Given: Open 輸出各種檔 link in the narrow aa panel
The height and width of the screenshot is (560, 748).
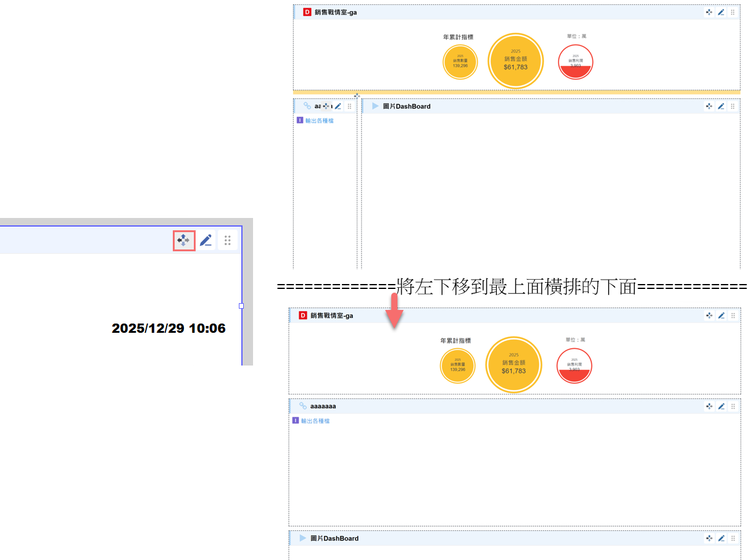Looking at the screenshot, I should click(x=319, y=121).
